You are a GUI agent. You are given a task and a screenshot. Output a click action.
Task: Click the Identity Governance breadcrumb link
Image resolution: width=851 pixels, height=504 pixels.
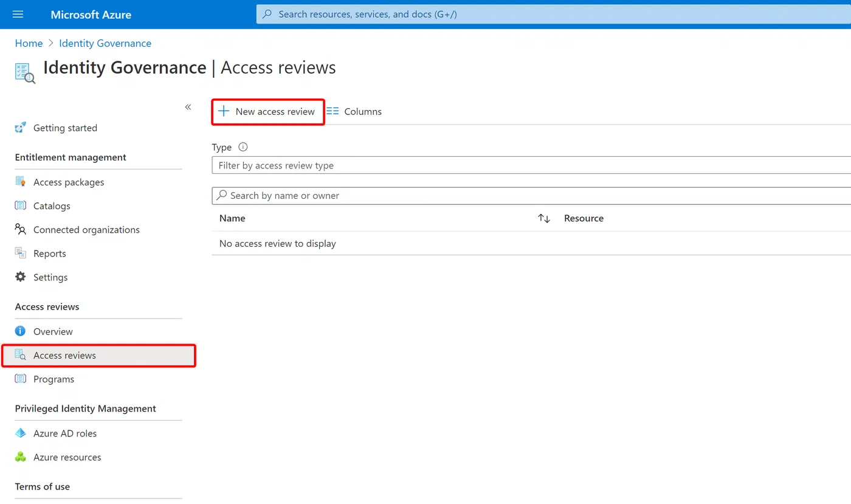105,43
